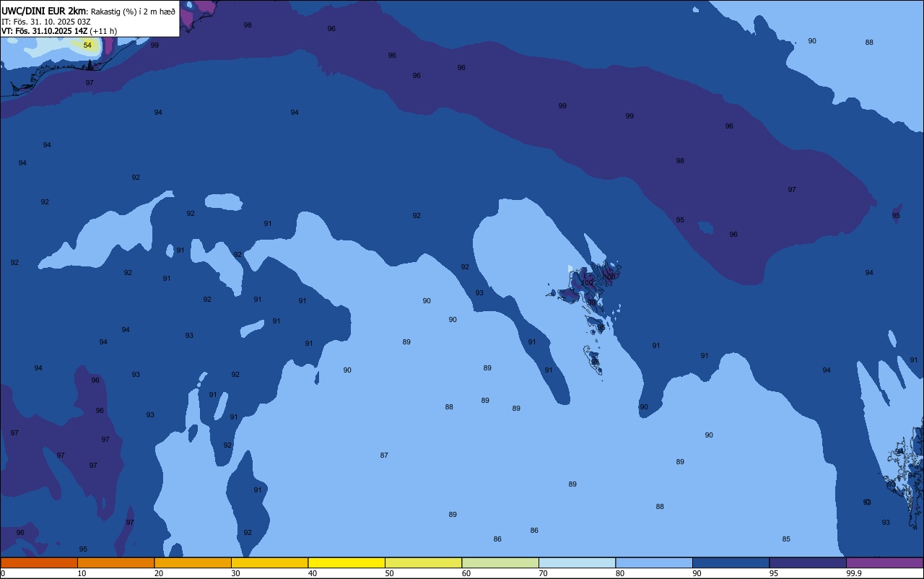
Task: Select the 70–80 pale blue legend swatch
Action: (x=577, y=562)
